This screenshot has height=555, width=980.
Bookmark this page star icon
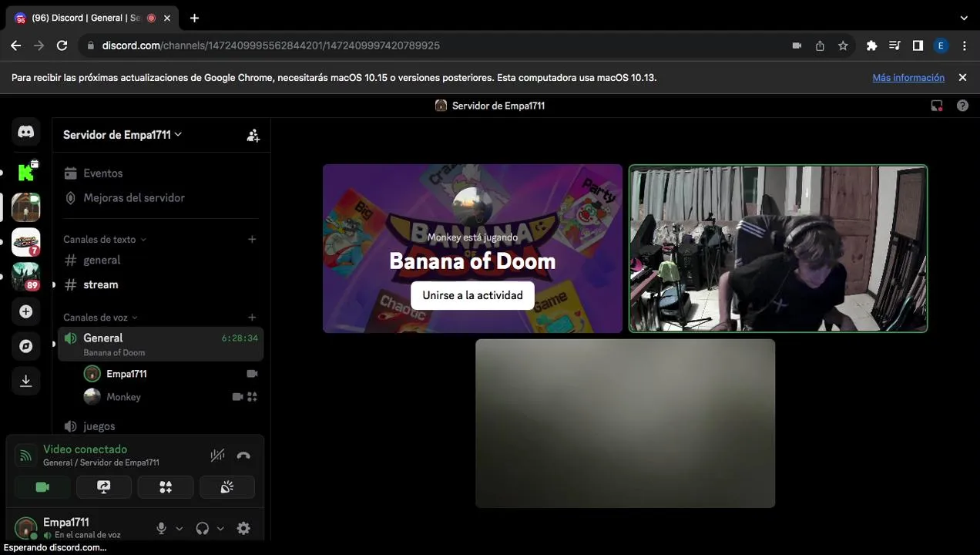pyautogui.click(x=843, y=45)
